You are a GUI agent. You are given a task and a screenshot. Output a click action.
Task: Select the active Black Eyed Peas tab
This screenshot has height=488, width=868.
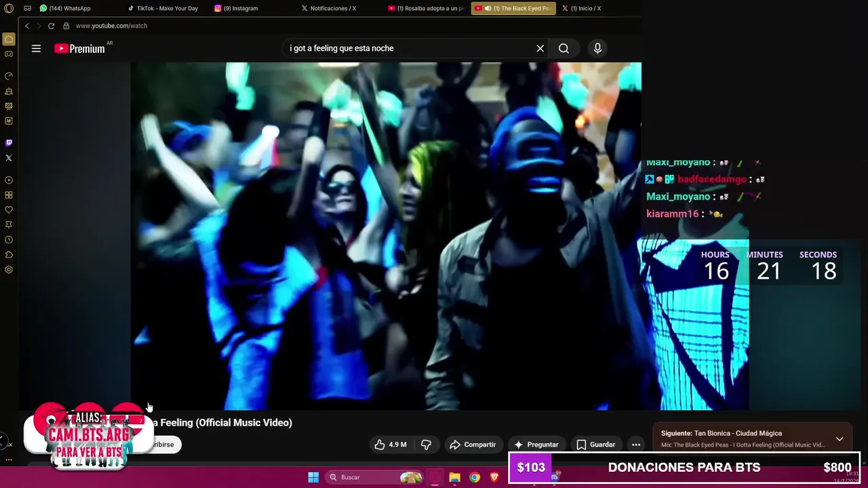point(513,8)
